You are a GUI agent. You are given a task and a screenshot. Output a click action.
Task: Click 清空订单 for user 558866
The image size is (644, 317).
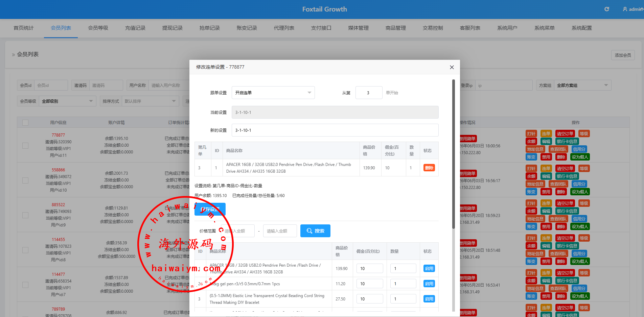565,169
